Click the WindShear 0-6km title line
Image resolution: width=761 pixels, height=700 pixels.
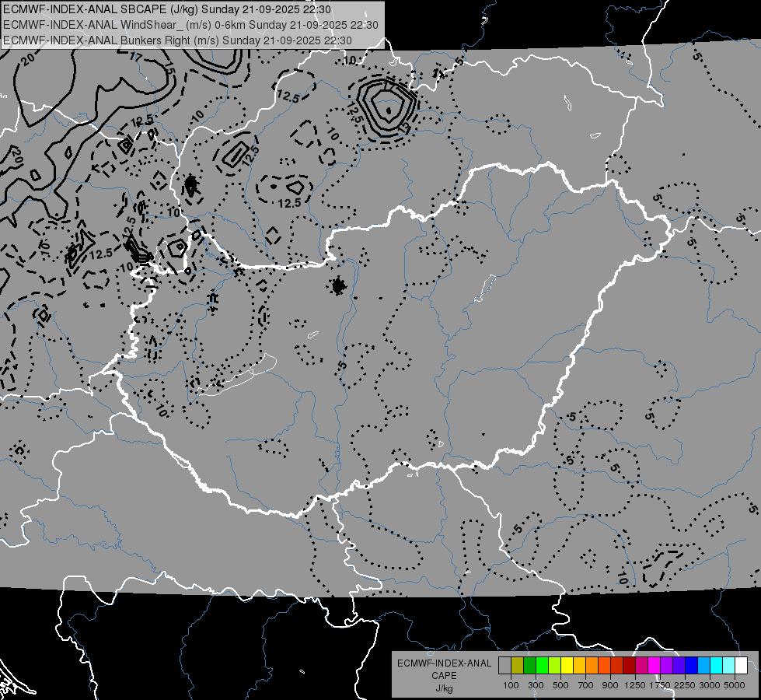coord(190,25)
